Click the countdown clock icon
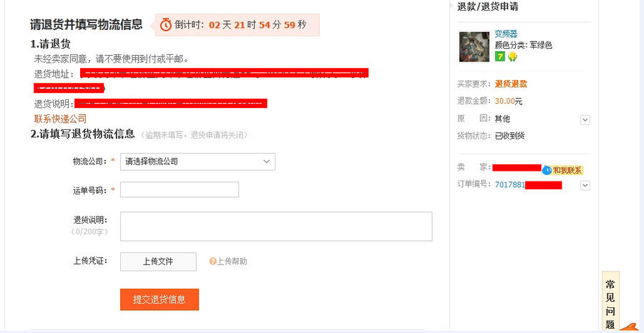The image size is (644, 333). coord(165,24)
